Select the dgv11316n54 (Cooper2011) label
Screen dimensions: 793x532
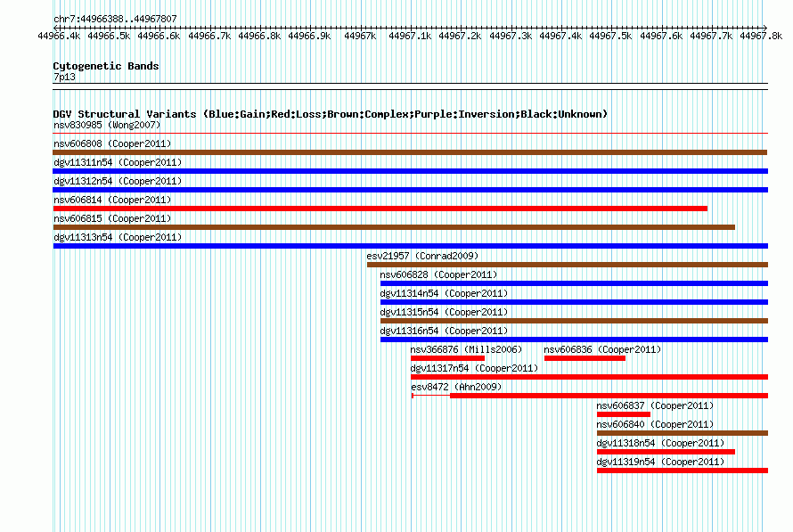click(444, 331)
